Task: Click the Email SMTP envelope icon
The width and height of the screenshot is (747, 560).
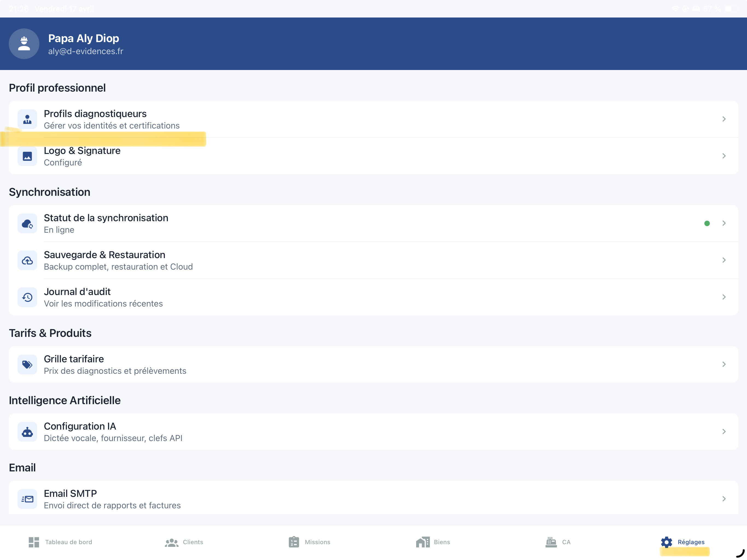Action: (x=27, y=499)
